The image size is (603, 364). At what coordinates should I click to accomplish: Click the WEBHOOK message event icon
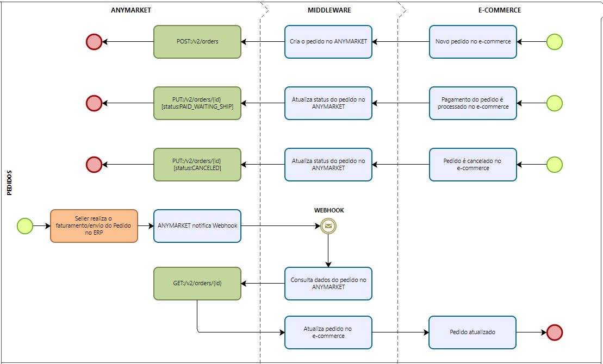328,226
